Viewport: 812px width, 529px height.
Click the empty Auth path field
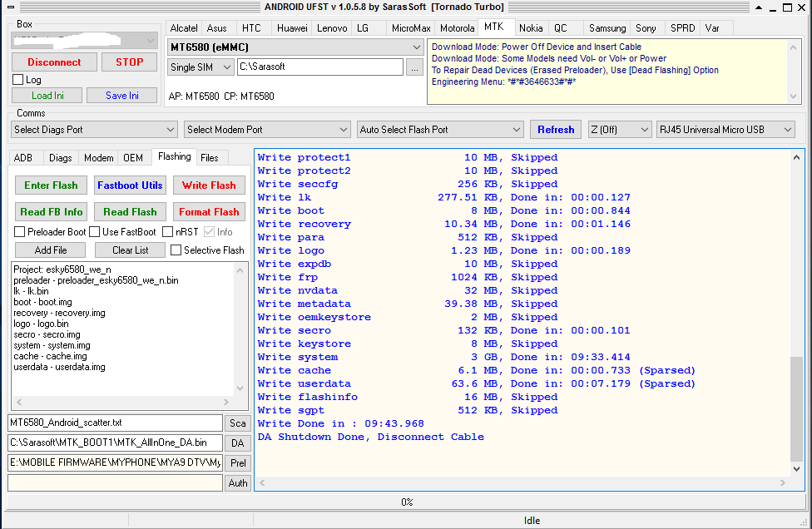click(x=115, y=483)
